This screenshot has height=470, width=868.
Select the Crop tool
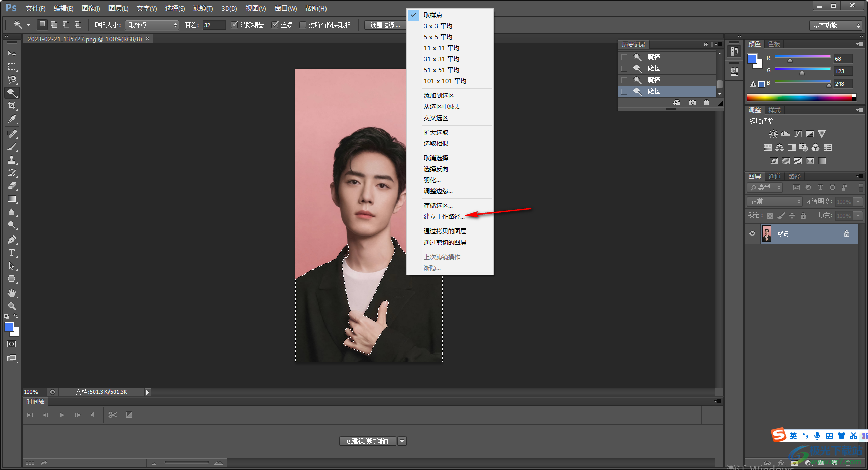[12, 106]
